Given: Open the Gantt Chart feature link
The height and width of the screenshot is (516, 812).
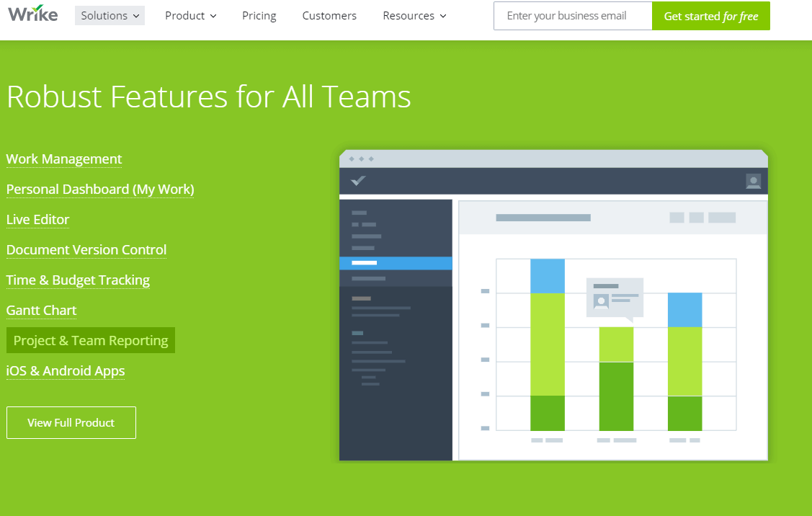Looking at the screenshot, I should (41, 310).
